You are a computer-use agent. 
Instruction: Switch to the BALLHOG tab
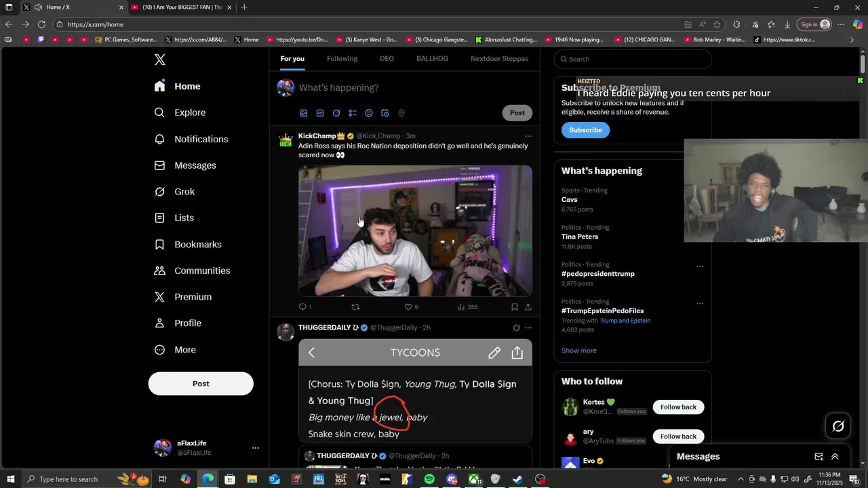click(432, 59)
